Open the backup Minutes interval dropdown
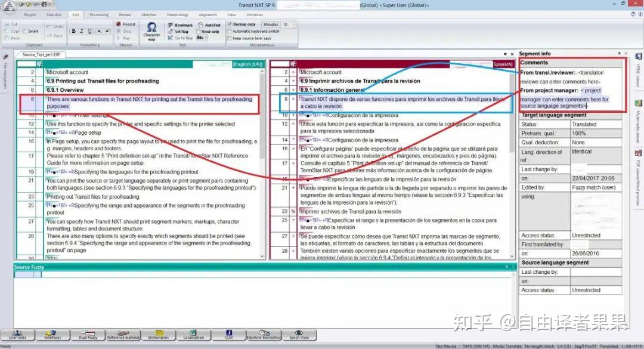Image resolution: width=644 pixels, height=349 pixels. (x=293, y=24)
